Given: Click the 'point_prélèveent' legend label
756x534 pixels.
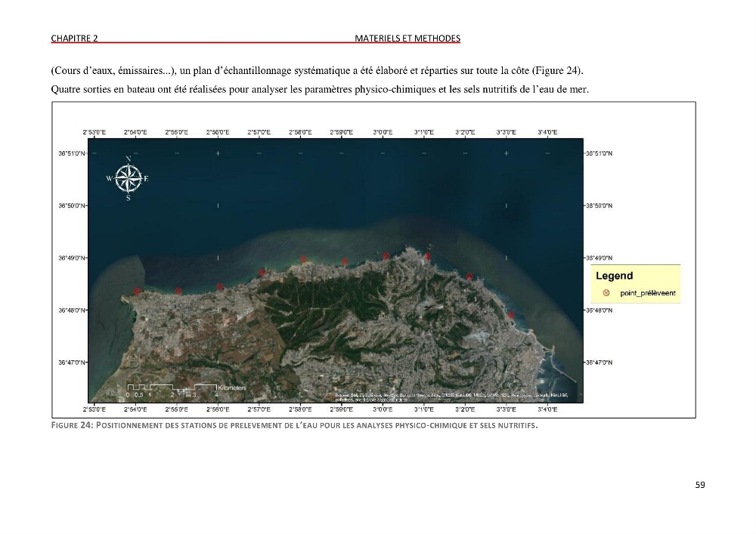Looking at the screenshot, I should point(648,293).
